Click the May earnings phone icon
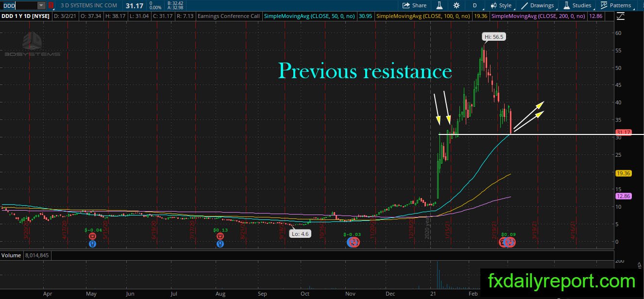Viewport: 644px width, 299px height. click(92, 236)
